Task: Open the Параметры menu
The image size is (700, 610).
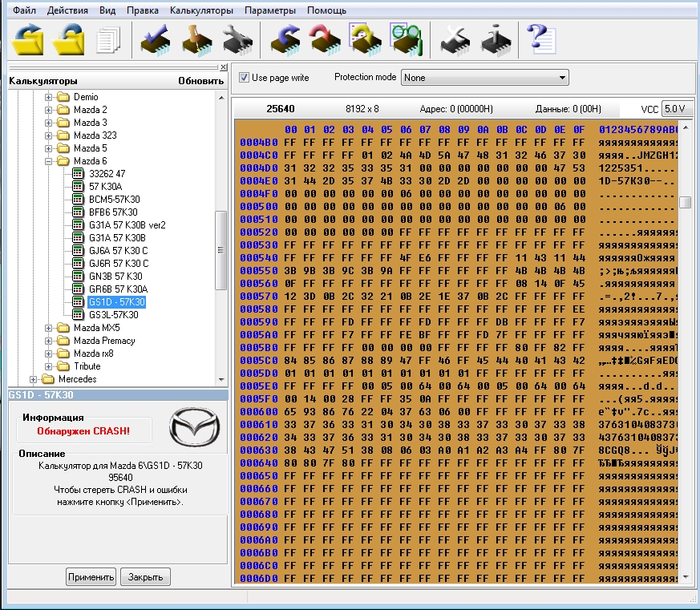Action: (x=270, y=10)
